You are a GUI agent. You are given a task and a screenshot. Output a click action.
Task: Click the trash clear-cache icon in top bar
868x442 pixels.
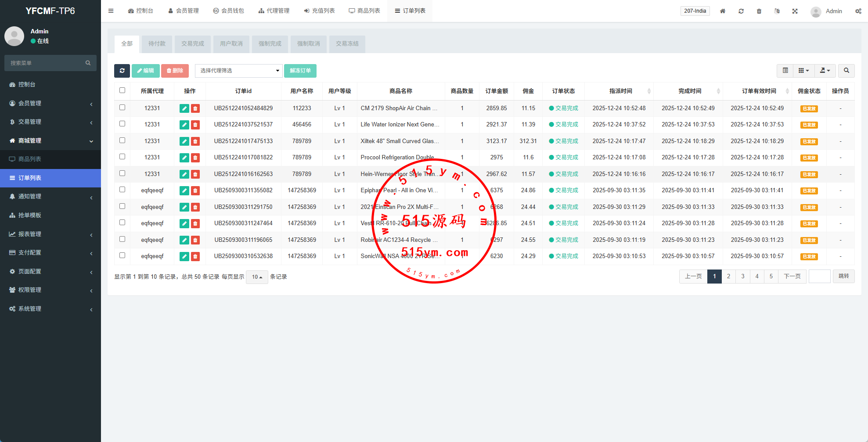click(759, 11)
